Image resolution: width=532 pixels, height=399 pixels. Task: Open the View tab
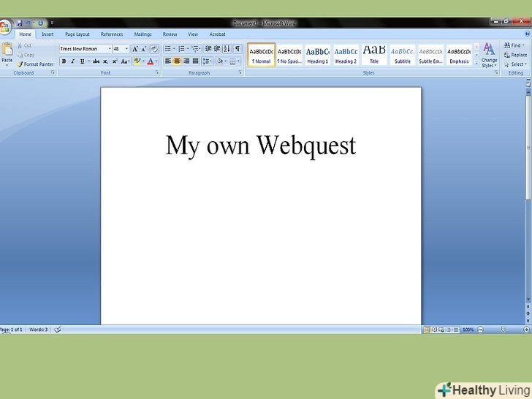(193, 34)
